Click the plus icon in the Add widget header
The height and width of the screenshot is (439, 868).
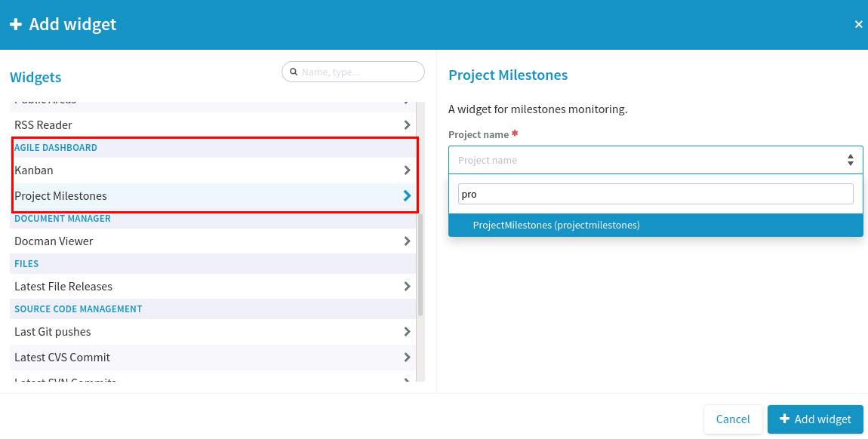pos(17,23)
